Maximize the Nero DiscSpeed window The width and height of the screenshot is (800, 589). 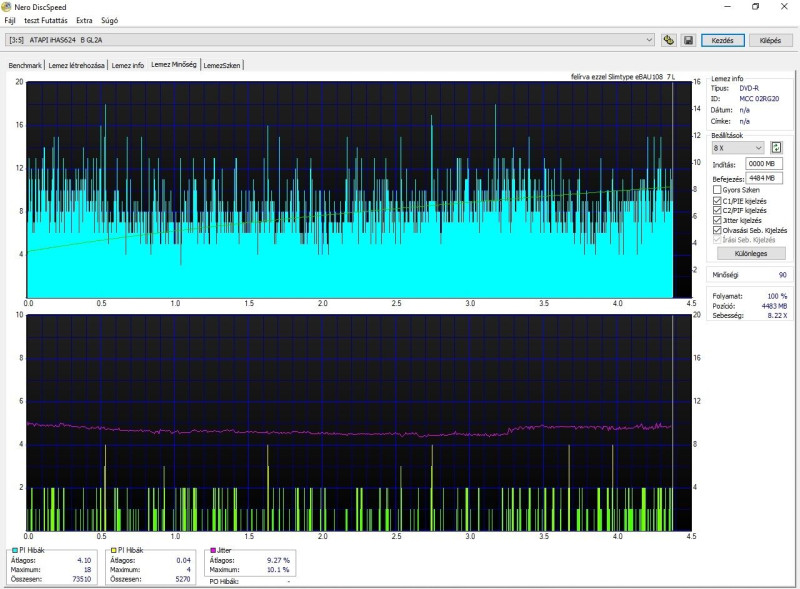[756, 7]
